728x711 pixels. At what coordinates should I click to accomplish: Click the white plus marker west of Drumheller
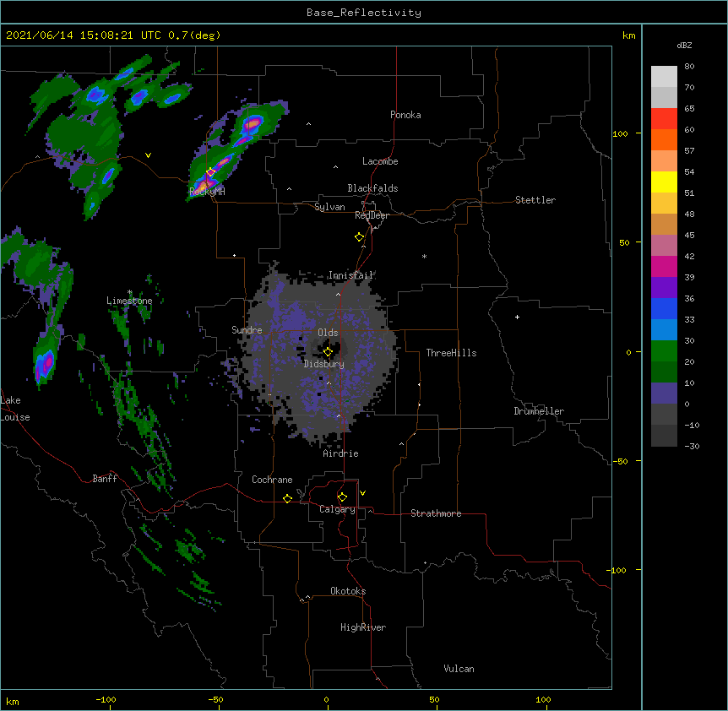pos(517,317)
